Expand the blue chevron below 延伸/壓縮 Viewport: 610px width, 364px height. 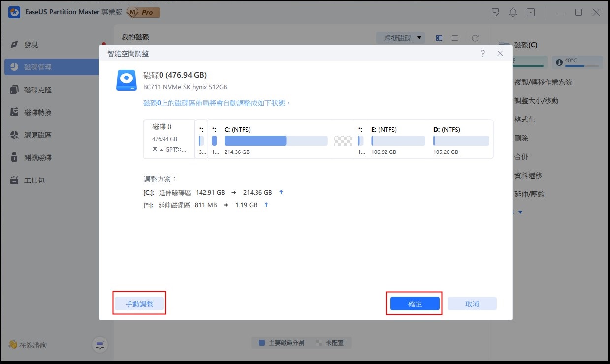coord(519,212)
